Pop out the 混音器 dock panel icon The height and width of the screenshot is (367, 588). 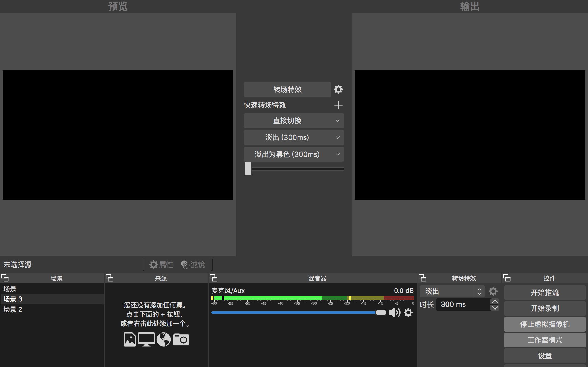click(x=214, y=278)
